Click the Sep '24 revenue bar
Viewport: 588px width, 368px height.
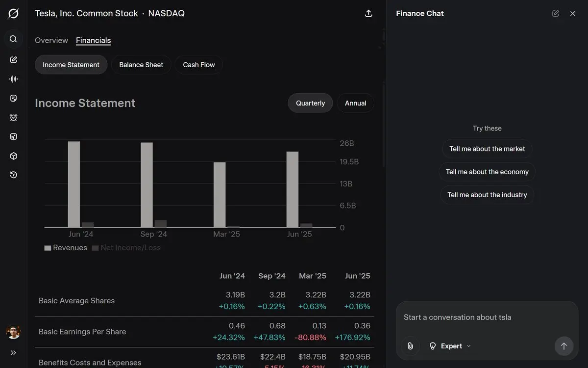click(x=147, y=185)
